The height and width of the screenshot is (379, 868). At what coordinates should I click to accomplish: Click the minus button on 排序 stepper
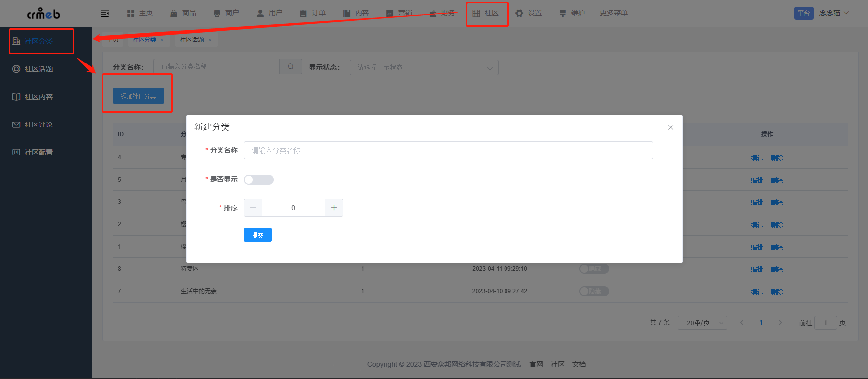pyautogui.click(x=253, y=208)
